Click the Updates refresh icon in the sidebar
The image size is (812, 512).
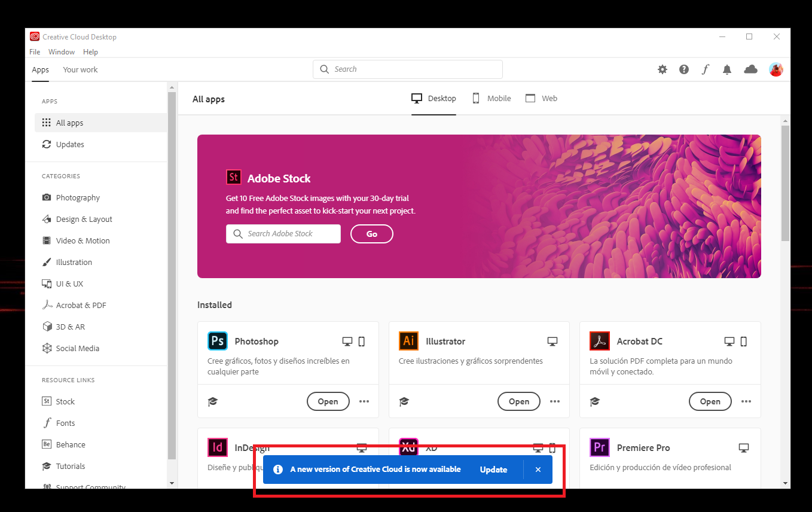tap(47, 144)
